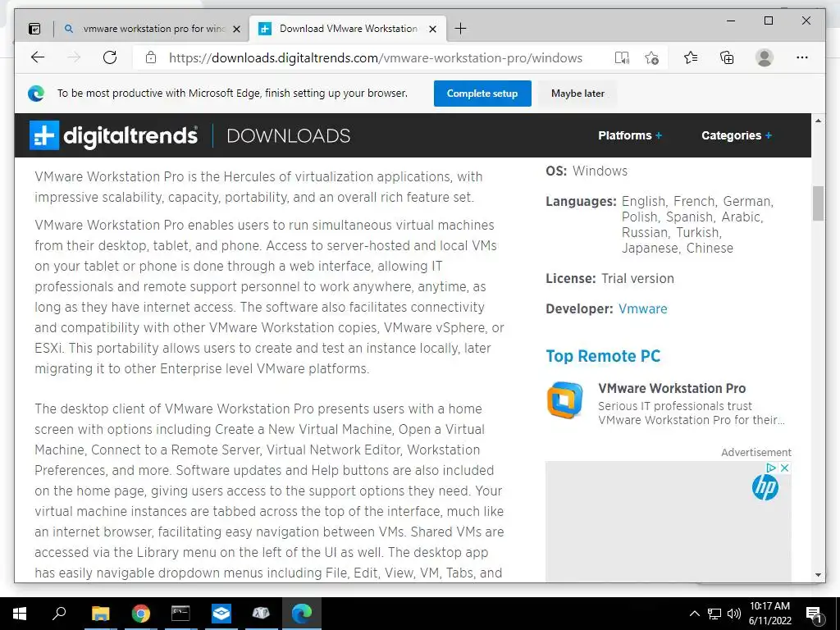The width and height of the screenshot is (840, 630).
Task: Expand the Platforms menu
Action: (630, 135)
